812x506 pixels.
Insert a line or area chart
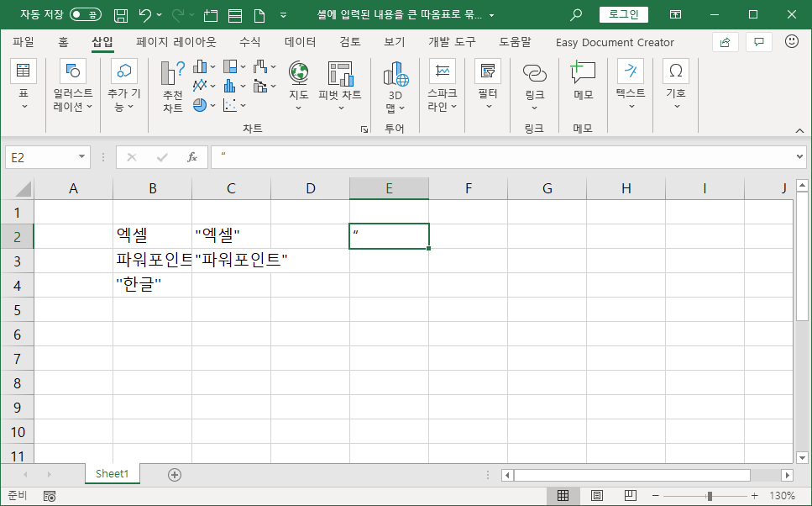(x=204, y=86)
